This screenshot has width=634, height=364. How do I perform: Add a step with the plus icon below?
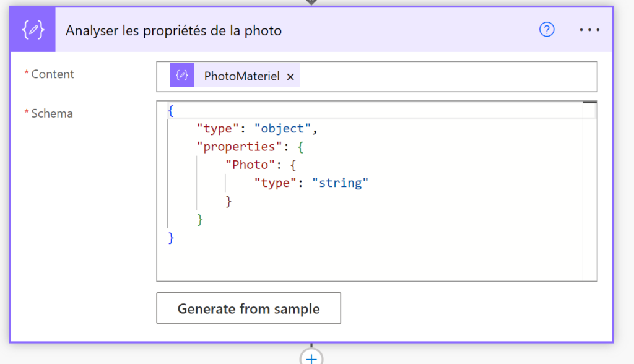click(311, 358)
